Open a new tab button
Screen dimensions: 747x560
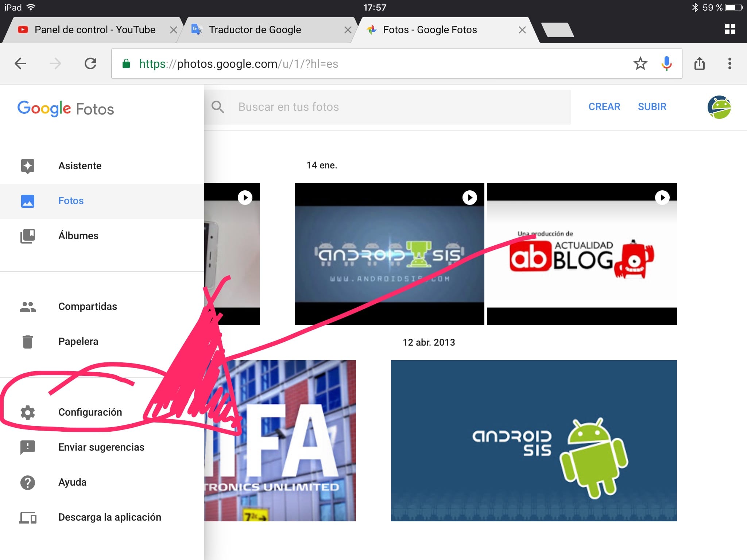click(557, 30)
